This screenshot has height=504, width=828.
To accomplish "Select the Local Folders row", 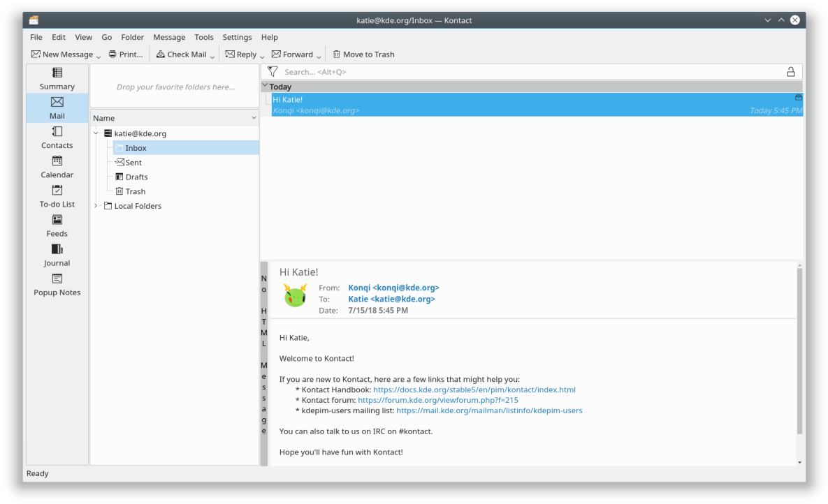I will 180,206.
